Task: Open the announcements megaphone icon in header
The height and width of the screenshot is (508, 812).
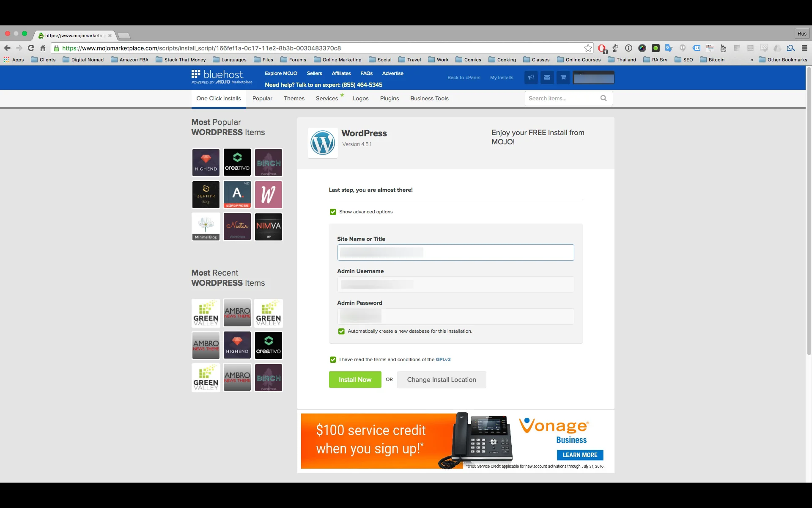Action: coord(531,77)
